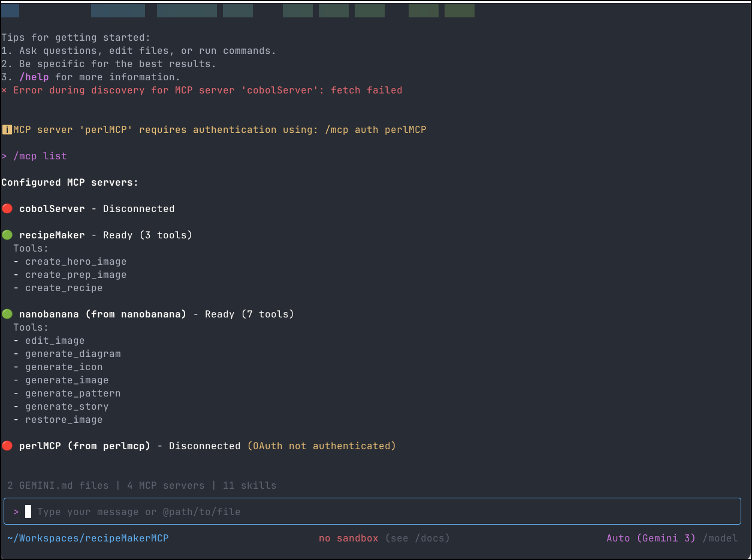Click the ~/Workspaces/recipeMakerMCP path
Image resolution: width=752 pixels, height=560 pixels.
coord(87,538)
